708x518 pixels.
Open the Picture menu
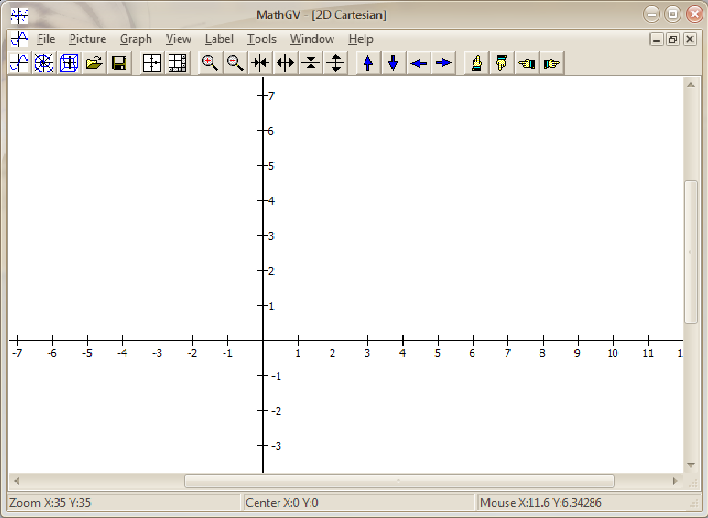pos(87,39)
